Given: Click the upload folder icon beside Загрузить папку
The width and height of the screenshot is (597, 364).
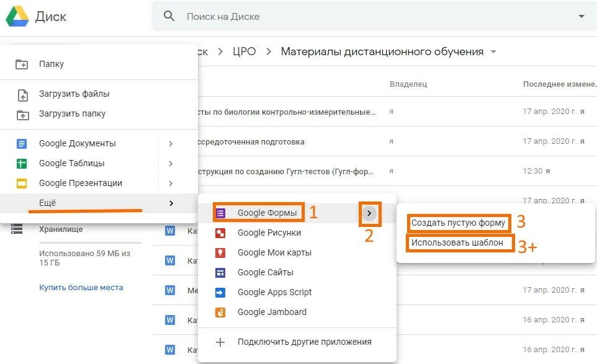Looking at the screenshot, I should [22, 115].
